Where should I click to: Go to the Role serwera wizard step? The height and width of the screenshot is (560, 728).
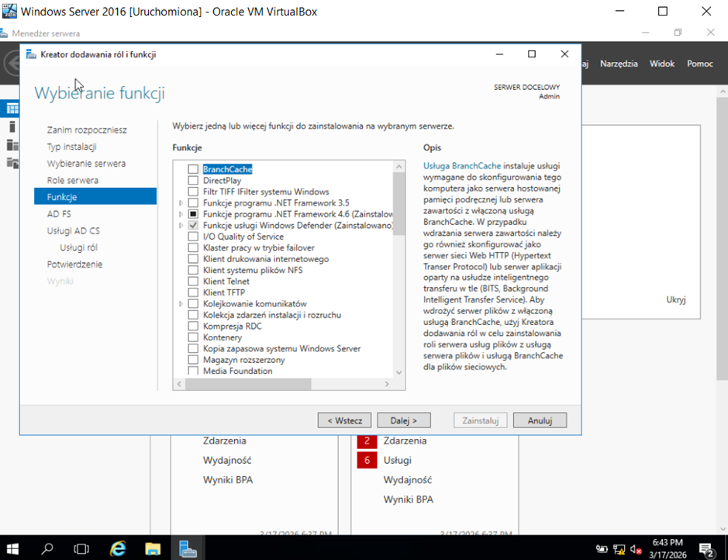coord(72,180)
